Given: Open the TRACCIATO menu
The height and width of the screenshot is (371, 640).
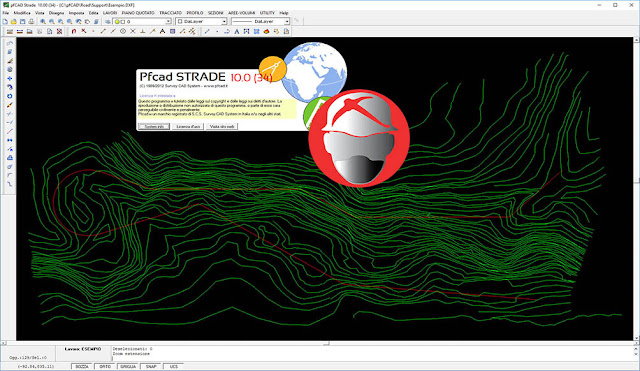Looking at the screenshot, I should (x=170, y=13).
